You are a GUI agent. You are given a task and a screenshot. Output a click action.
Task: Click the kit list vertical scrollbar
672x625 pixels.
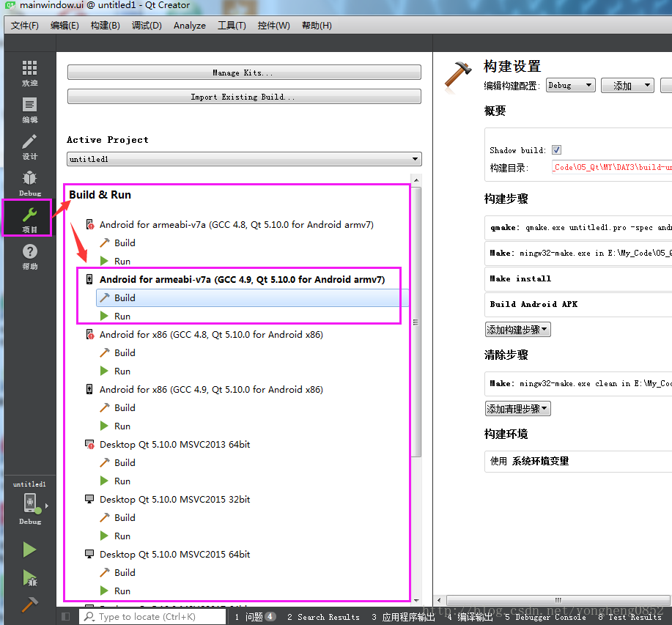coord(416,322)
